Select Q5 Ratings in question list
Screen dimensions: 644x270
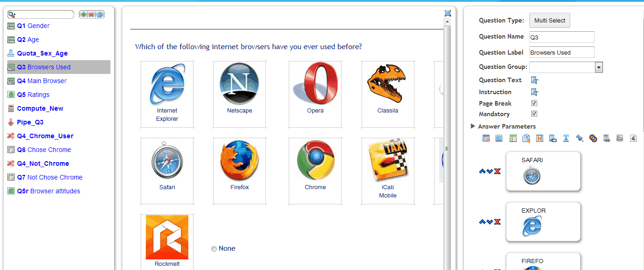33,95
